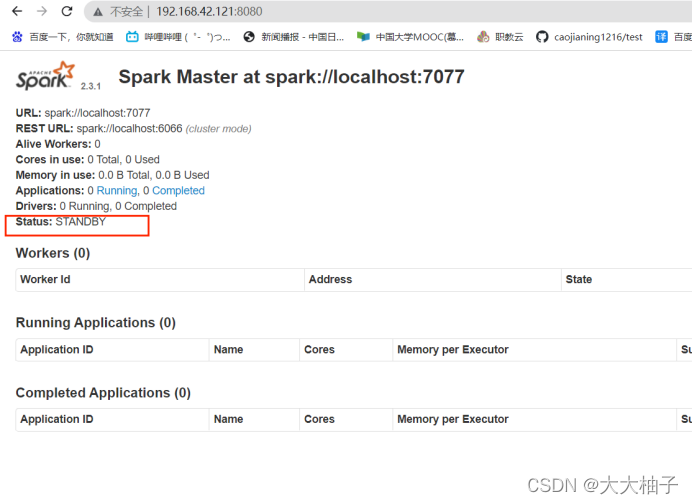Open the 职教云 bookmark icon

pyautogui.click(x=483, y=37)
